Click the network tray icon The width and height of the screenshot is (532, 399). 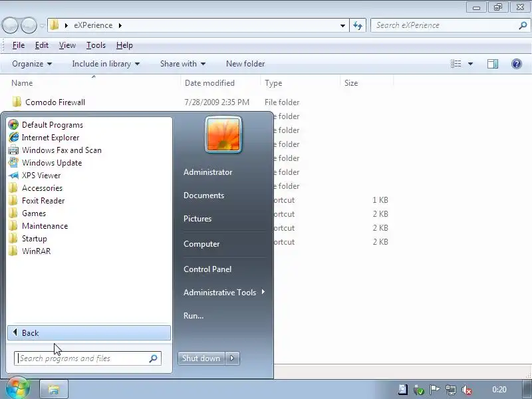pyautogui.click(x=451, y=390)
